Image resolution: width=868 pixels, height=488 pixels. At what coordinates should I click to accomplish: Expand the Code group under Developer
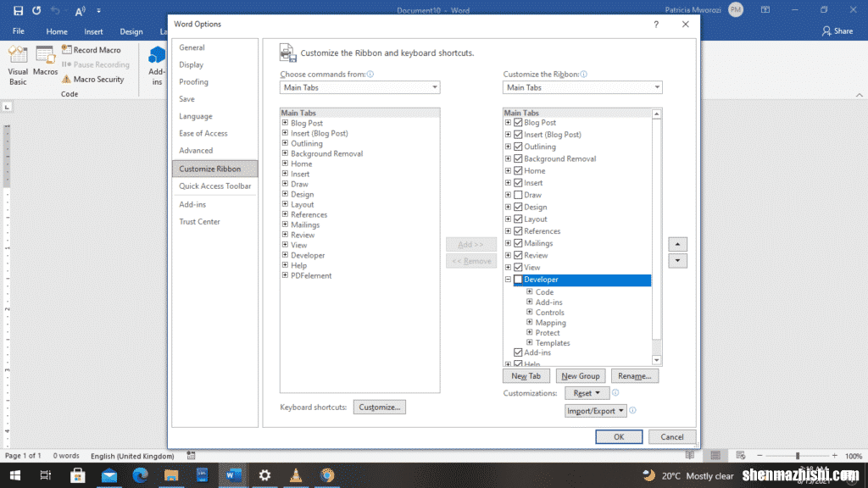[530, 291]
